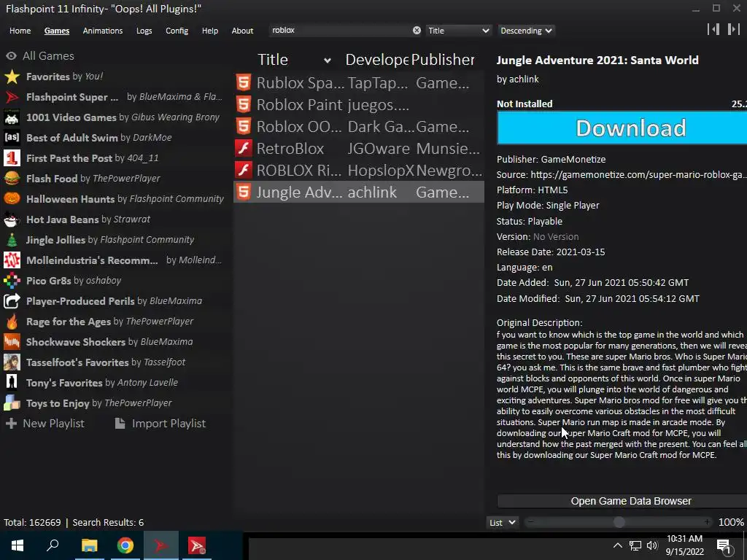747x560 pixels.
Task: Open the Descending order dropdown
Action: (526, 31)
